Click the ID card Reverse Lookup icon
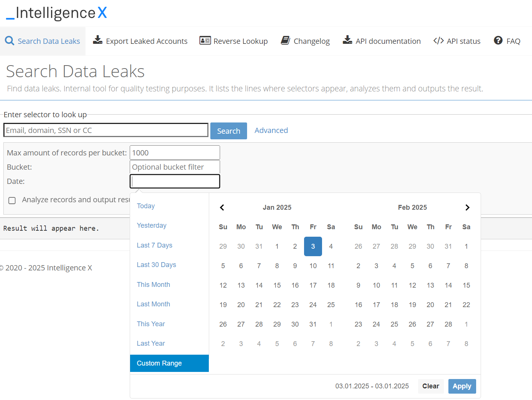The height and width of the screenshot is (400, 532). pyautogui.click(x=205, y=40)
